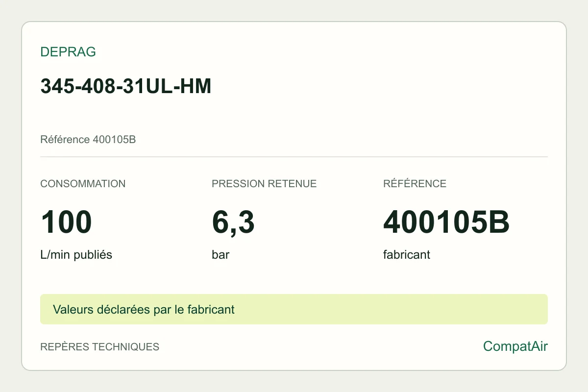The width and height of the screenshot is (588, 392).
Task: Click the REPÈRES TECHNIQUES footer label
Action: pos(100,347)
